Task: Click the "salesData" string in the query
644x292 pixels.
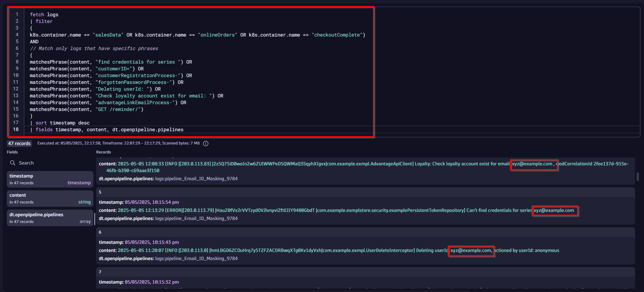Action: click(108, 35)
